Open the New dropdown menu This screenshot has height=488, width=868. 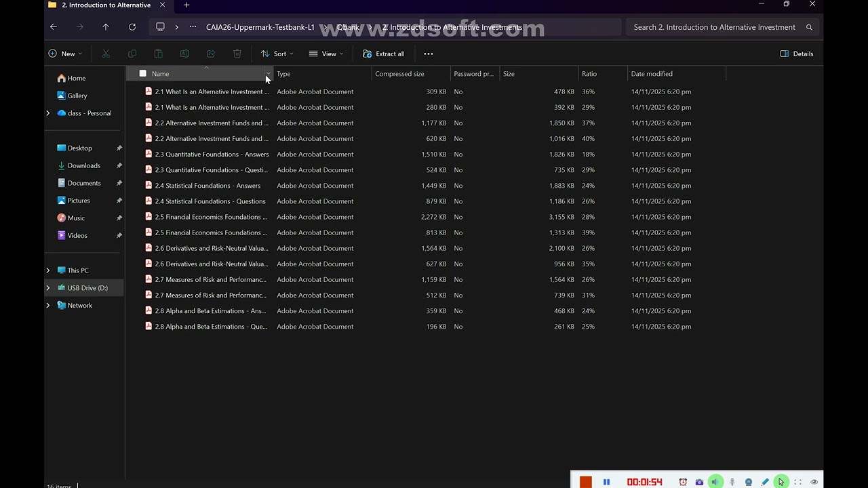tap(65, 54)
